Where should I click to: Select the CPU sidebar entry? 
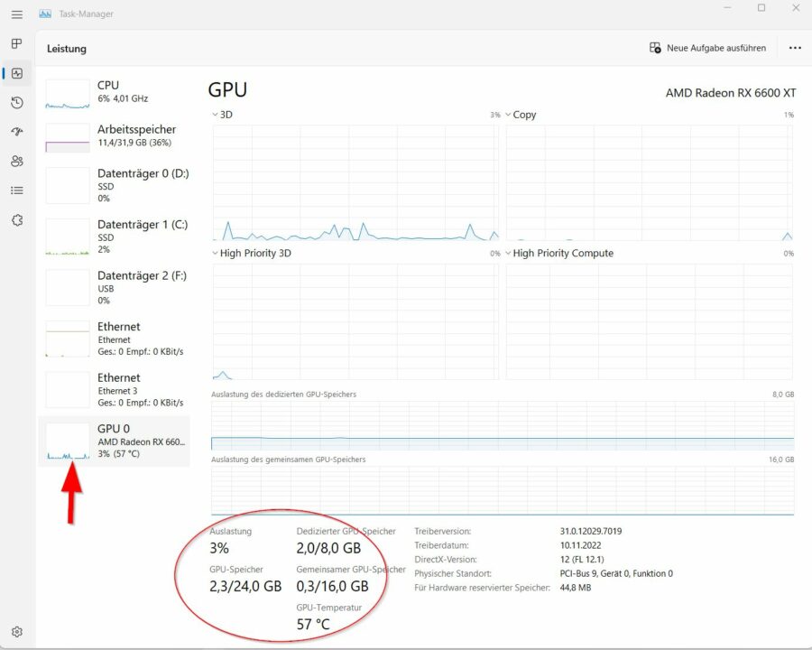pos(115,92)
